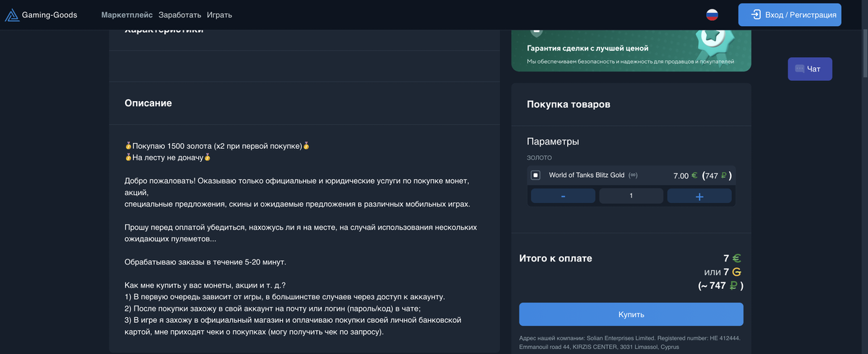868x354 pixels.
Task: Click the Gaming-Goods brand name text
Action: click(x=49, y=14)
